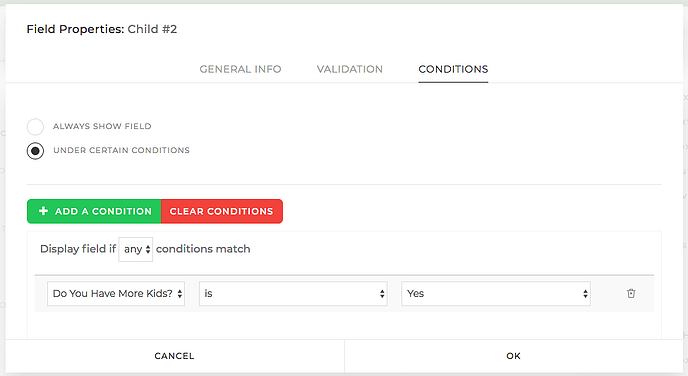Open the Conditions tab
The image size is (688, 376).
click(453, 69)
